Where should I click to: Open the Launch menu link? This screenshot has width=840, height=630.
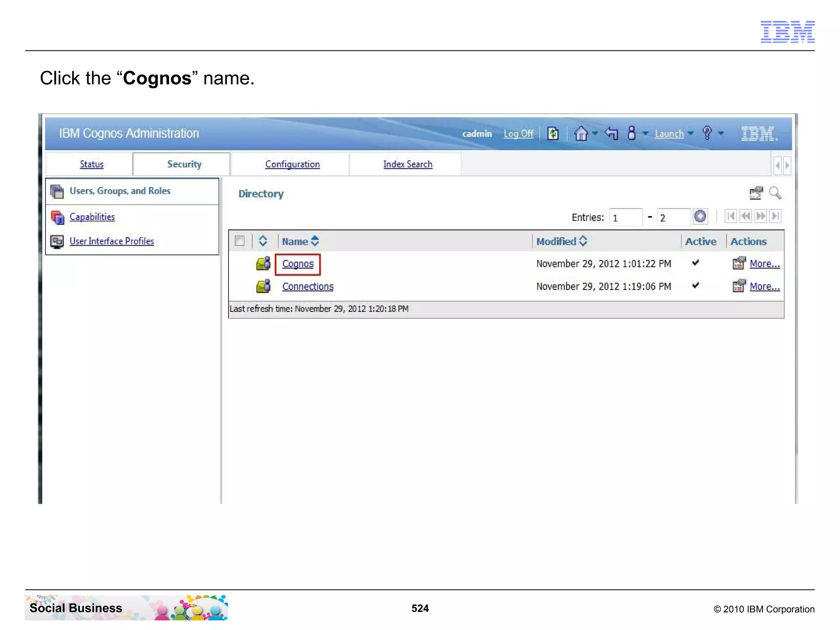(669, 134)
